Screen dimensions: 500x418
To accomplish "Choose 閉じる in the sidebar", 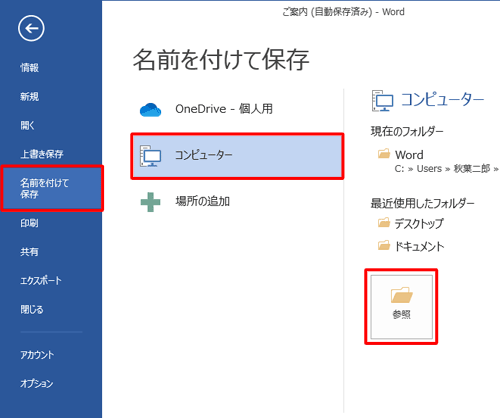I will pyautogui.click(x=32, y=309).
